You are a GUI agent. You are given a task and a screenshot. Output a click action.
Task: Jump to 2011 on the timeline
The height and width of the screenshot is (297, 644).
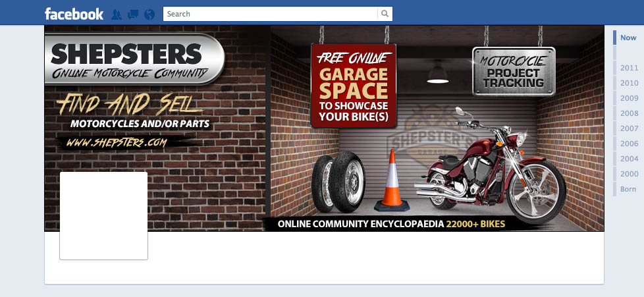(629, 68)
